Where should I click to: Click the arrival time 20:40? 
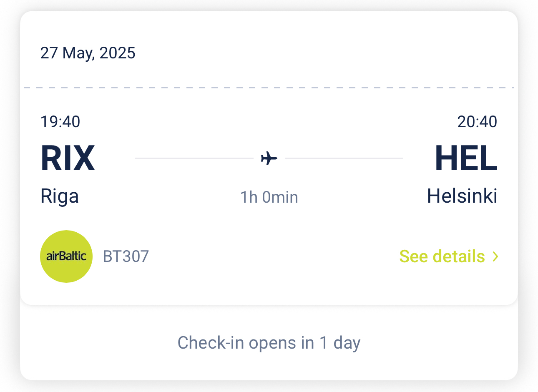point(477,122)
